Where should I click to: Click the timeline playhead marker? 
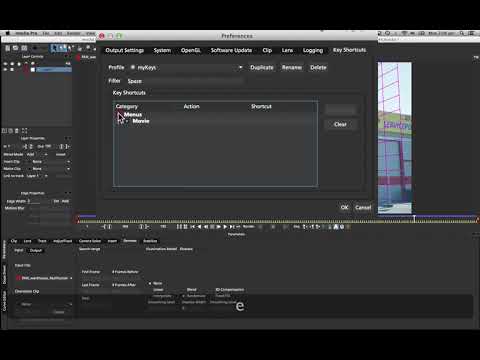tap(414, 218)
